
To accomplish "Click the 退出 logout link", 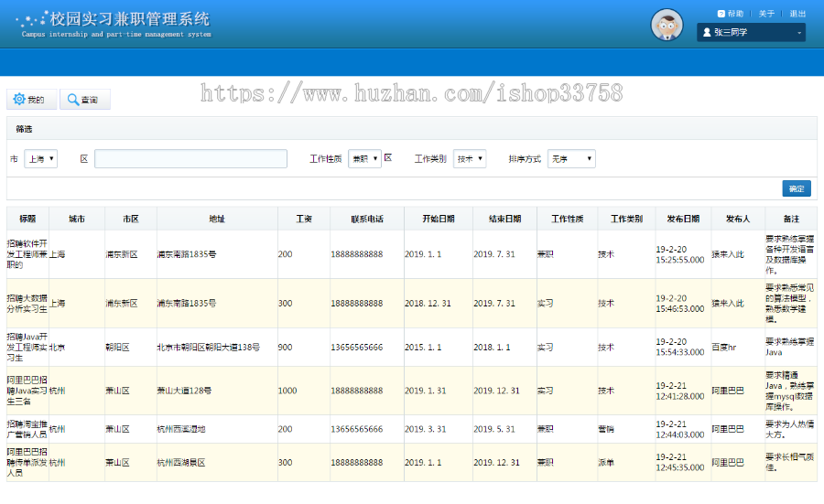I will (x=797, y=14).
